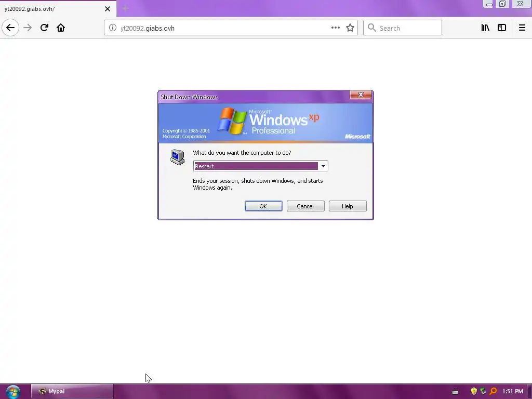Click the computer icon in the dialog
The width and height of the screenshot is (532, 399).
point(178,157)
